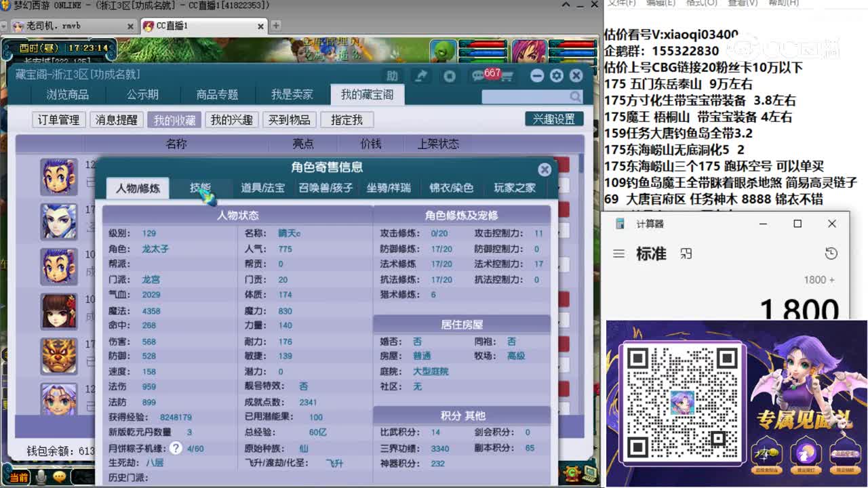Viewport: 868px width, 488px height.
Task: Open the calculator history icon
Action: click(x=831, y=253)
